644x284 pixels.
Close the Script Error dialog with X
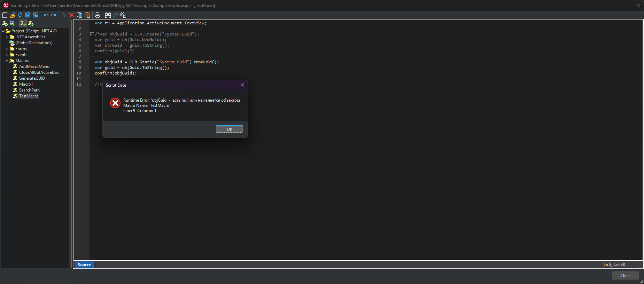pyautogui.click(x=242, y=85)
